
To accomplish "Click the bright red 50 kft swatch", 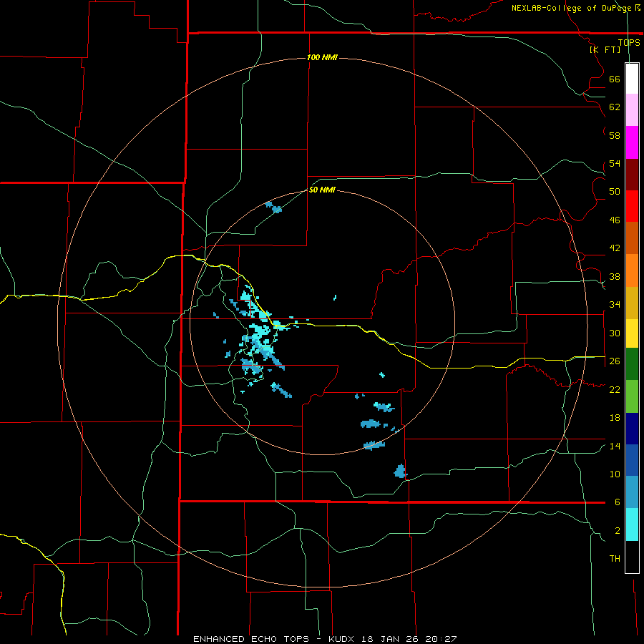I will pos(632,206).
